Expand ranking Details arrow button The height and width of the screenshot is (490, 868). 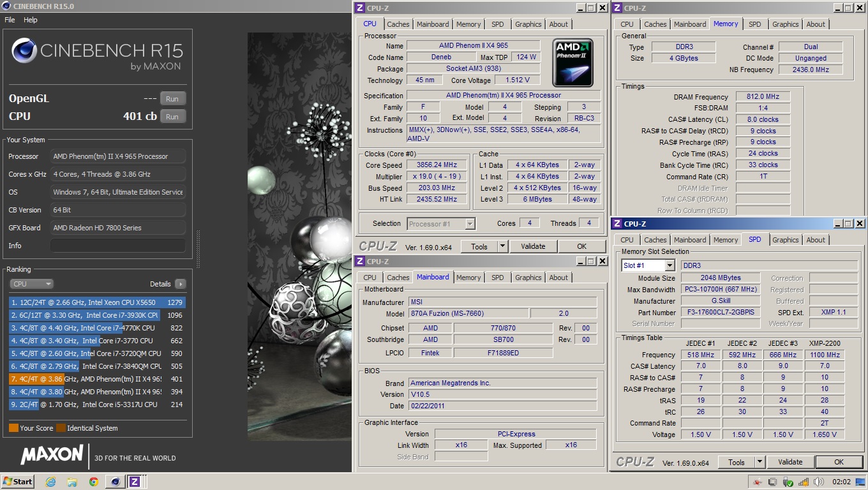(180, 284)
